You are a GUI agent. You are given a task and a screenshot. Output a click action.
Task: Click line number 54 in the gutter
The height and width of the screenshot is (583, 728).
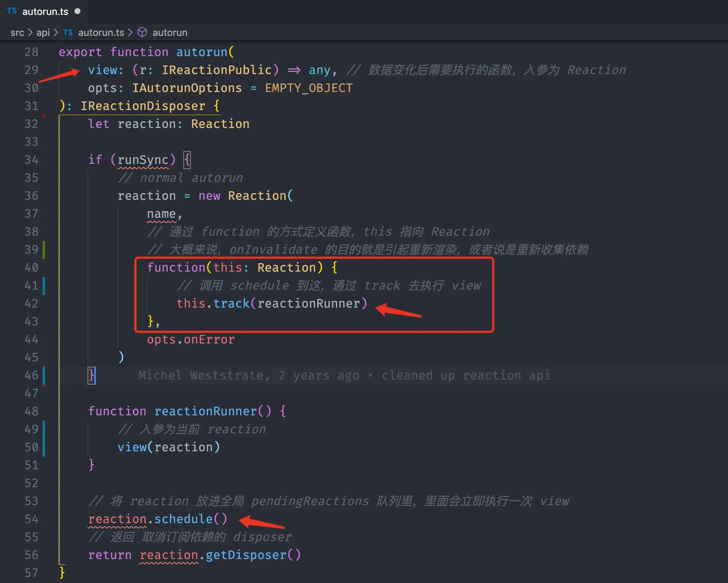31,519
